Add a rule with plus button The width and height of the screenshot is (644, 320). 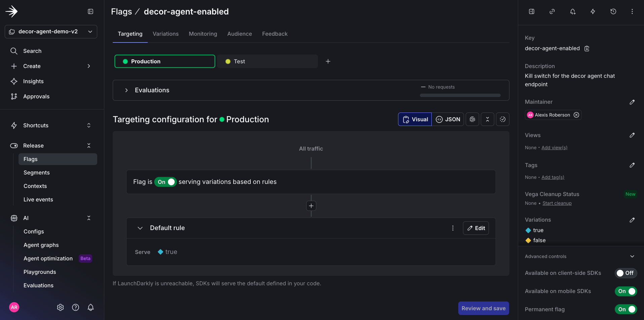[311, 206]
